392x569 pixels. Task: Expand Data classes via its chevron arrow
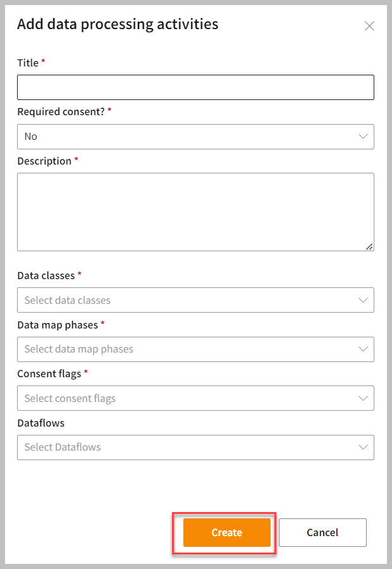(363, 300)
